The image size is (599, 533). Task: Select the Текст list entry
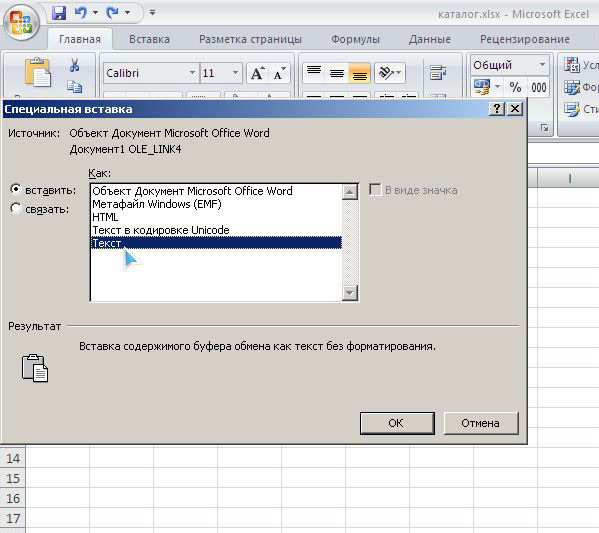(216, 243)
